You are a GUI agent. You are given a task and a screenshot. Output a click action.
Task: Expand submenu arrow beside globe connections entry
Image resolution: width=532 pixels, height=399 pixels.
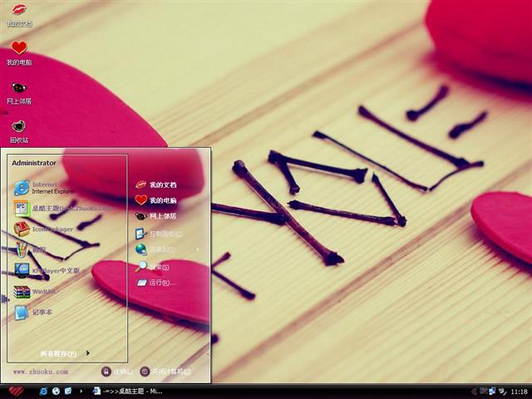[x=198, y=249]
